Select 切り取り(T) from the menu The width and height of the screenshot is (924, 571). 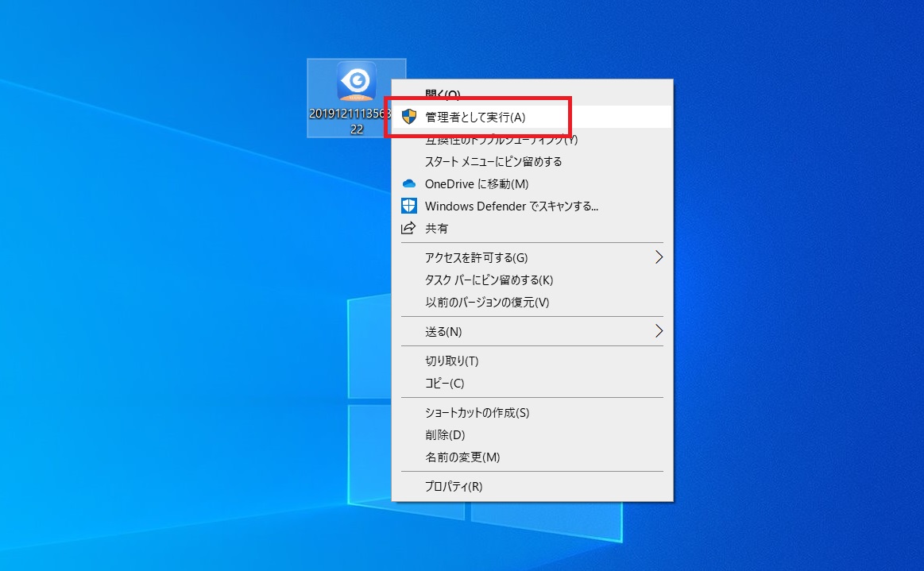(x=532, y=361)
